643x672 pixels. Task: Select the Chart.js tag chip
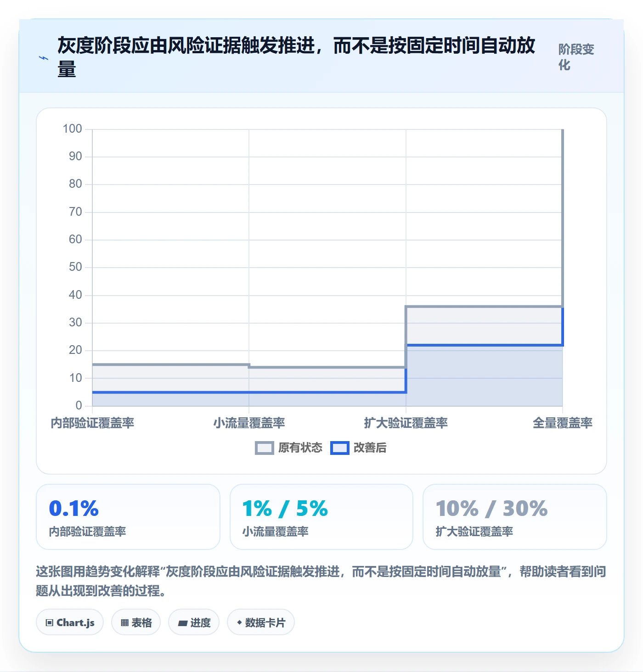(x=70, y=622)
